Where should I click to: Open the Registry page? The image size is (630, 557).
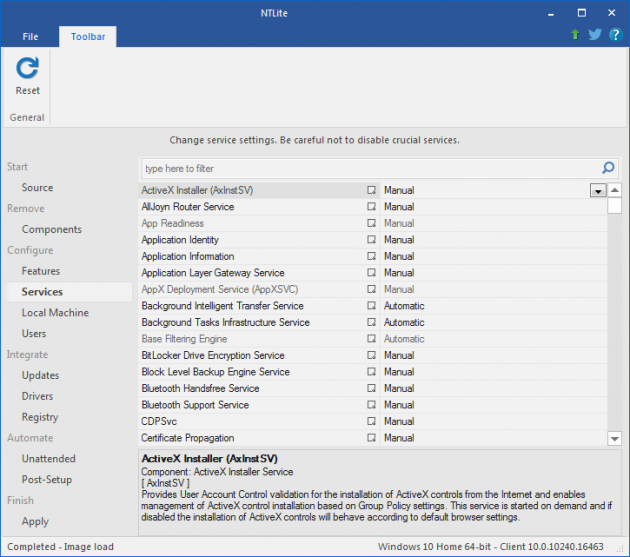(40, 417)
